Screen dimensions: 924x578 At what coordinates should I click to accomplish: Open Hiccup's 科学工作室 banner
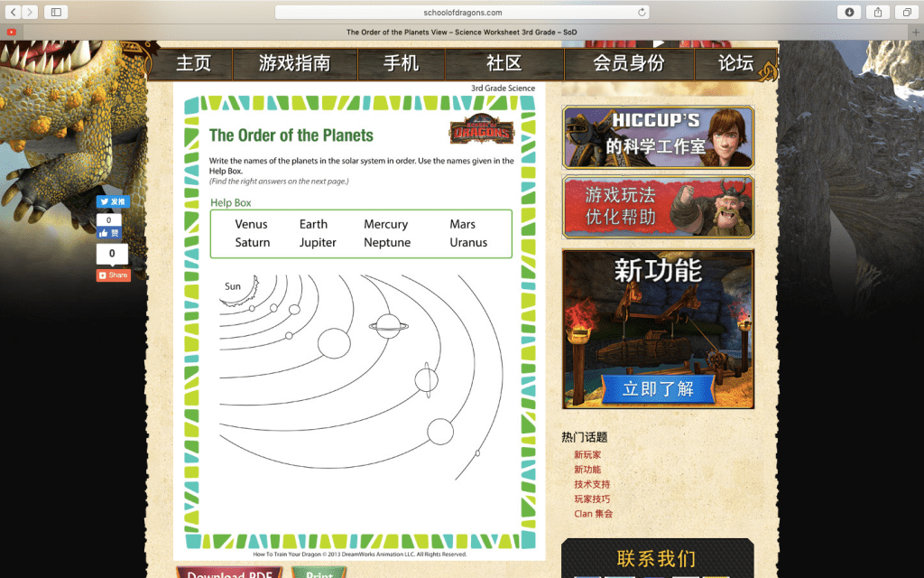(658, 137)
